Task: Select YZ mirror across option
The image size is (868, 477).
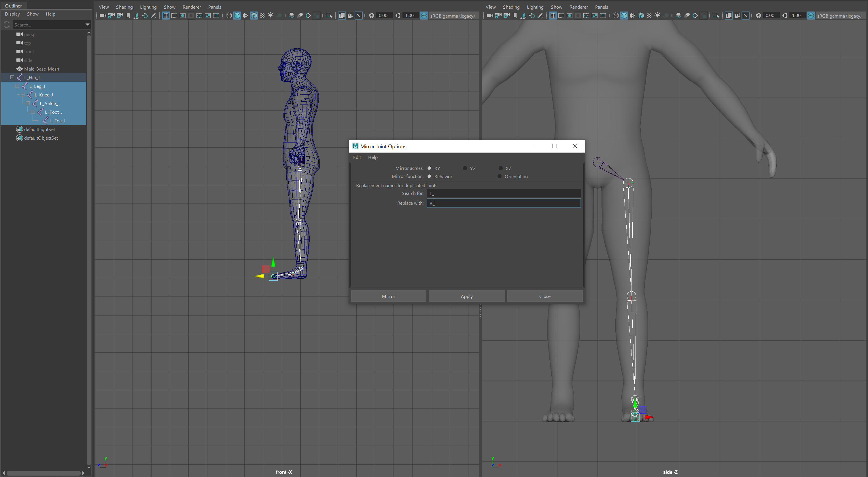Action: click(x=465, y=168)
